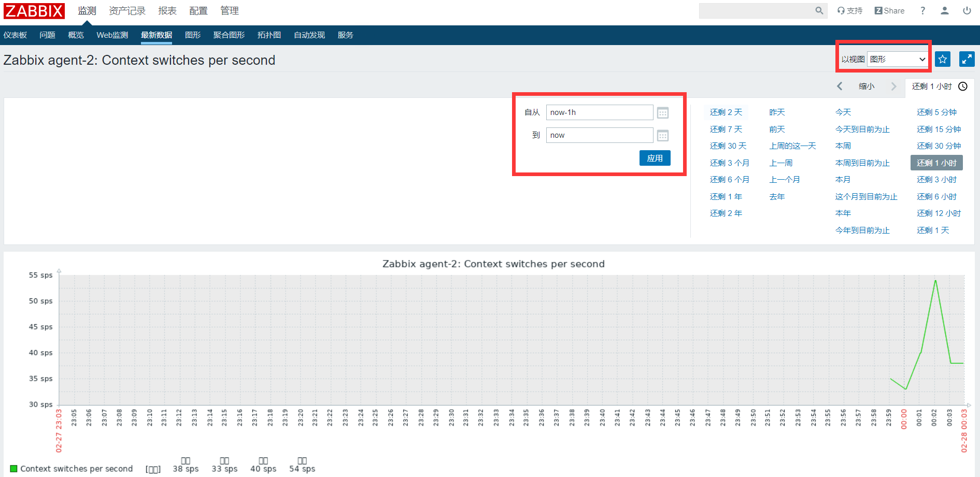The height and width of the screenshot is (477, 980).
Task: Select the 还剩 2 天 time range
Action: pyautogui.click(x=726, y=112)
